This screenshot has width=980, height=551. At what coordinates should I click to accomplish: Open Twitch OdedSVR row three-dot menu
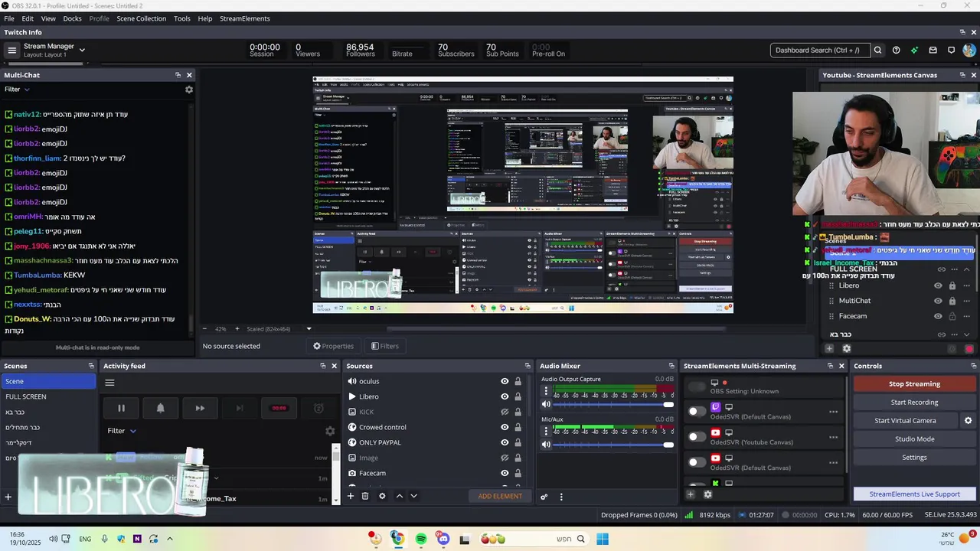(x=833, y=412)
